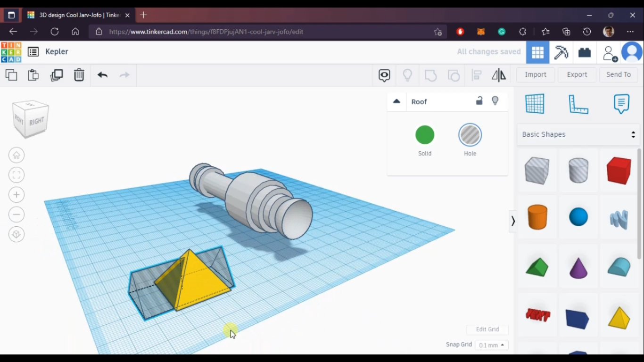Select the purple Cone shape
This screenshot has height=362, width=644.
tap(578, 268)
